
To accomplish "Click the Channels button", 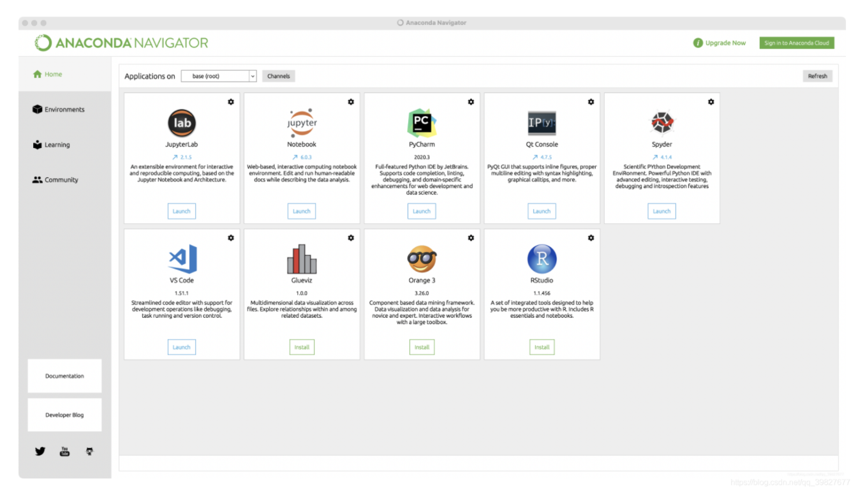I will [279, 76].
